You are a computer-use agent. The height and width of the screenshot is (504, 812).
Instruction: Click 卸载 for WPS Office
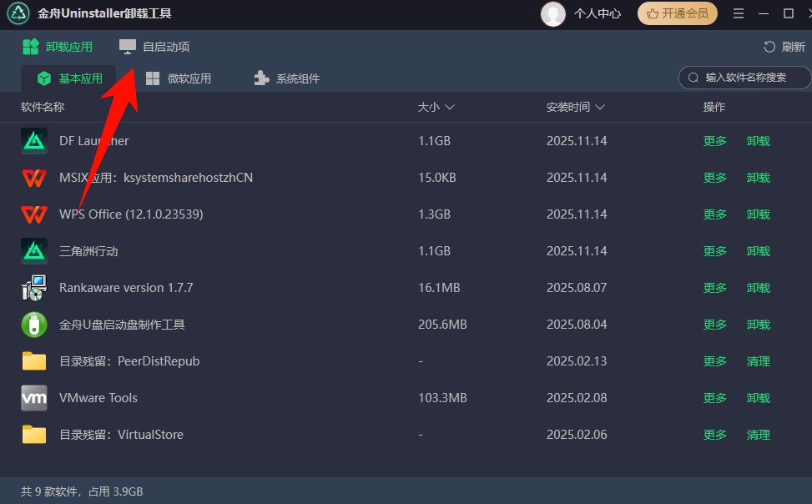pyautogui.click(x=758, y=214)
